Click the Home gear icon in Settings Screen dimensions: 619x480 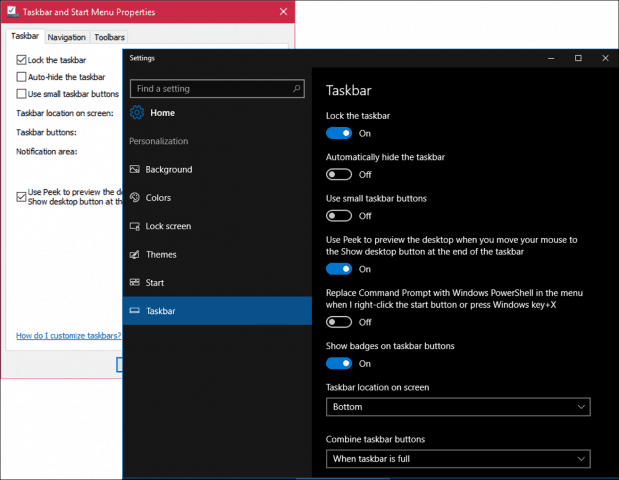coord(137,112)
